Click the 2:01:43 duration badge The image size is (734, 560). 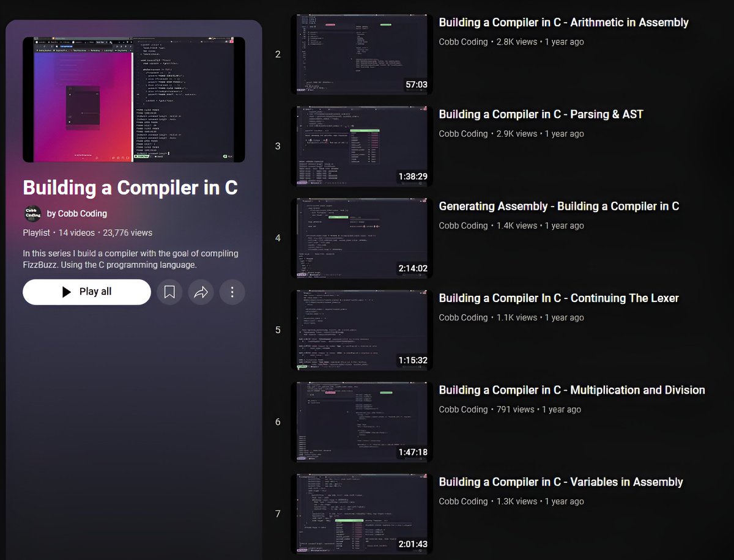coord(413,544)
